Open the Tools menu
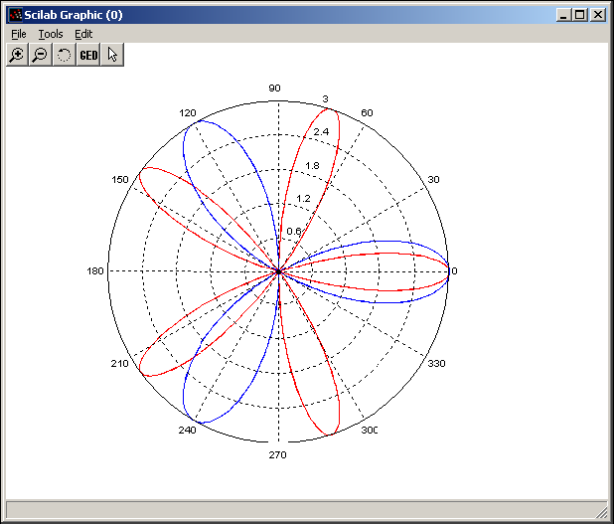This screenshot has width=616, height=524. (x=50, y=34)
